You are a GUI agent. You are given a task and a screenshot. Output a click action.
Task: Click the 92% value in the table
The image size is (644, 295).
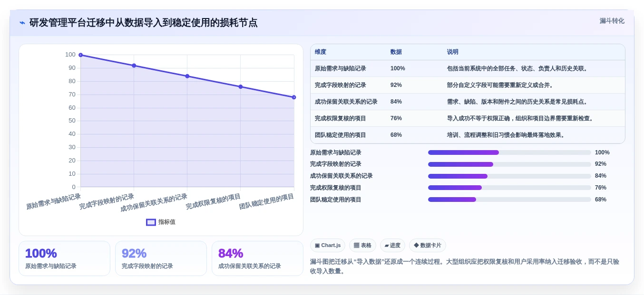pyautogui.click(x=396, y=85)
